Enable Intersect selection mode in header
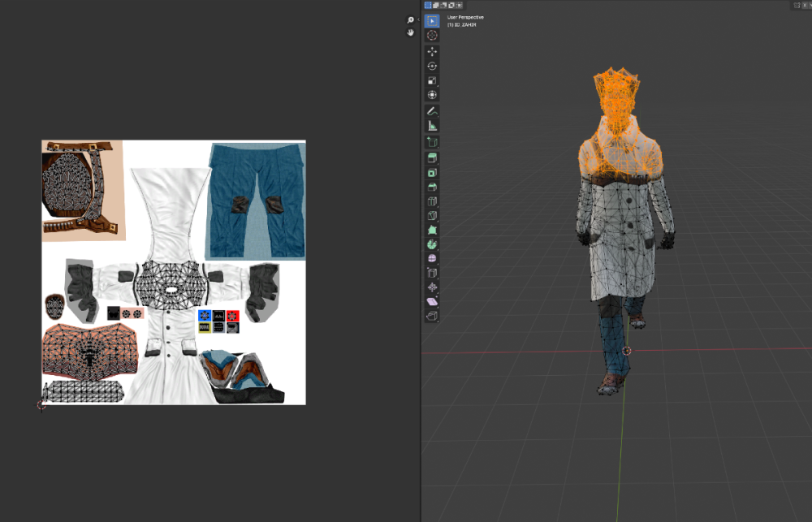 point(459,5)
